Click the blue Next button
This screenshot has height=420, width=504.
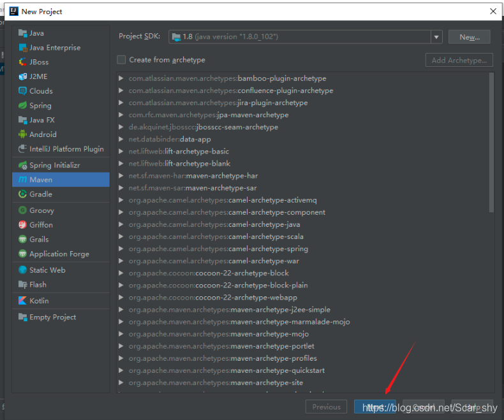pyautogui.click(x=374, y=407)
